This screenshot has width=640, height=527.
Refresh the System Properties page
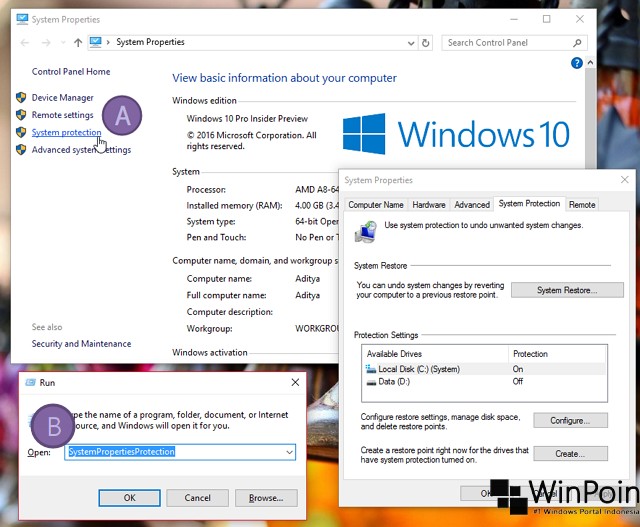[425, 43]
